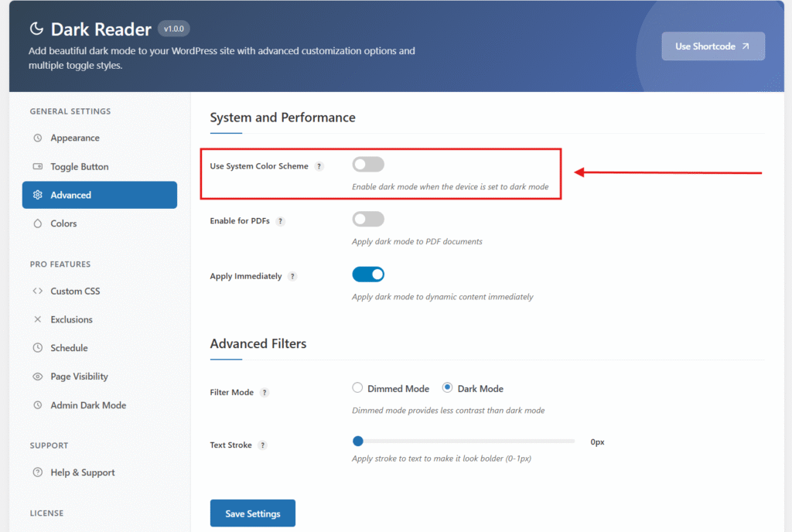Click the Advanced Filters heading

[x=258, y=344]
